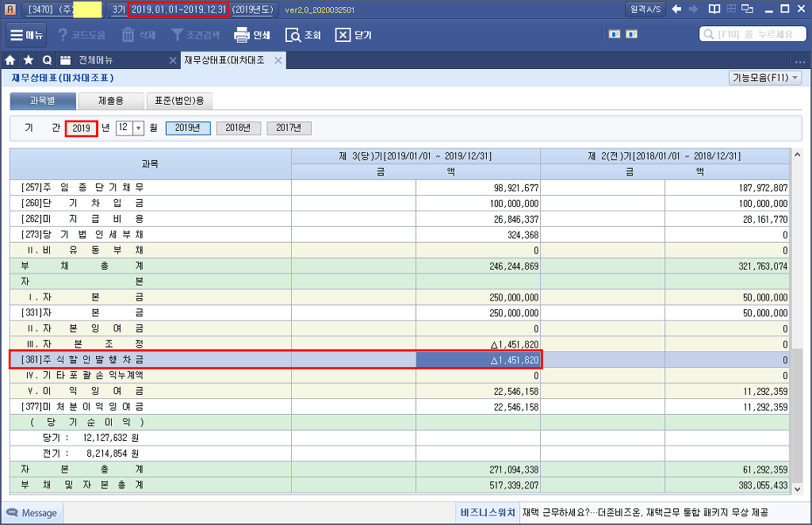812x525 pixels.
Task: Click the Q quick search icon
Action: click(x=47, y=60)
